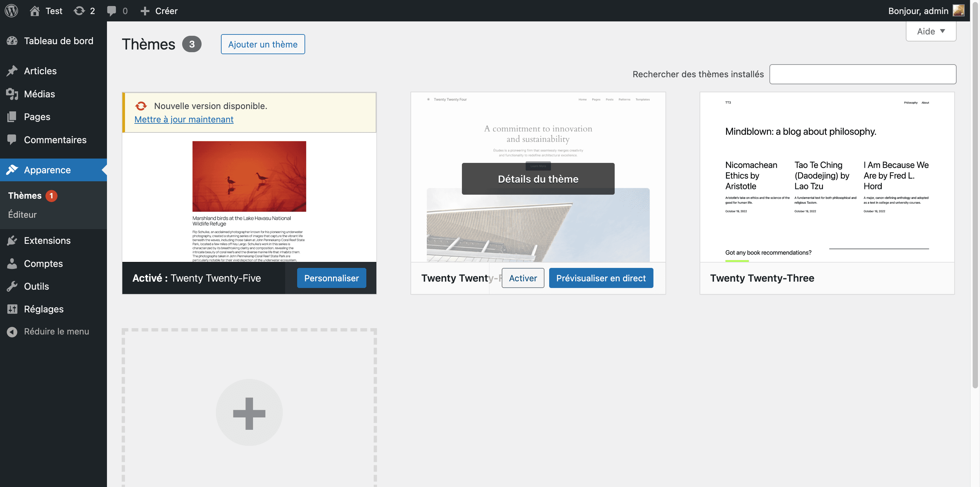The image size is (980, 487).
Task: Click the Extensions plug icon
Action: [12, 240]
